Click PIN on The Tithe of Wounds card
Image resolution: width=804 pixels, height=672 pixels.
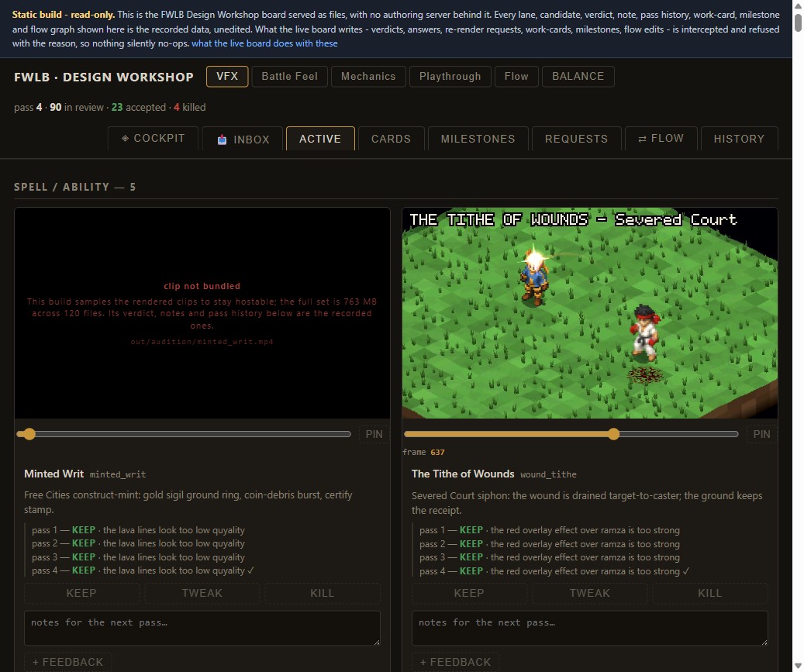[x=761, y=434]
